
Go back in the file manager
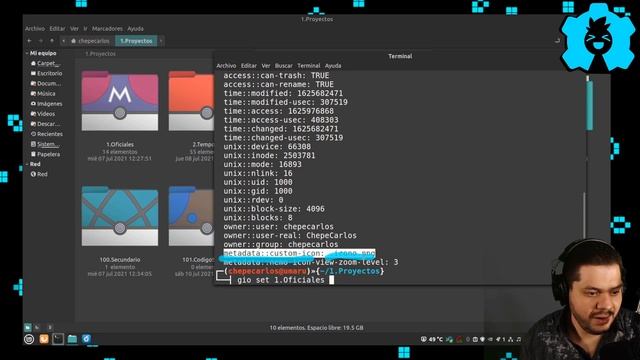[29, 41]
